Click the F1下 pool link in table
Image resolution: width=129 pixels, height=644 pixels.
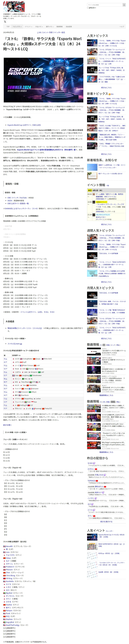click(5, 409)
